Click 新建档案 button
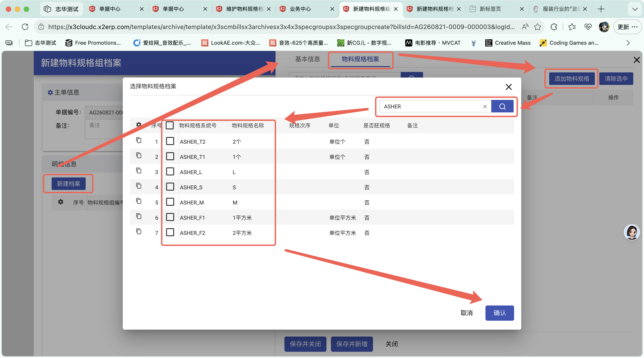Viewport: 644px width, 358px height. (68, 184)
